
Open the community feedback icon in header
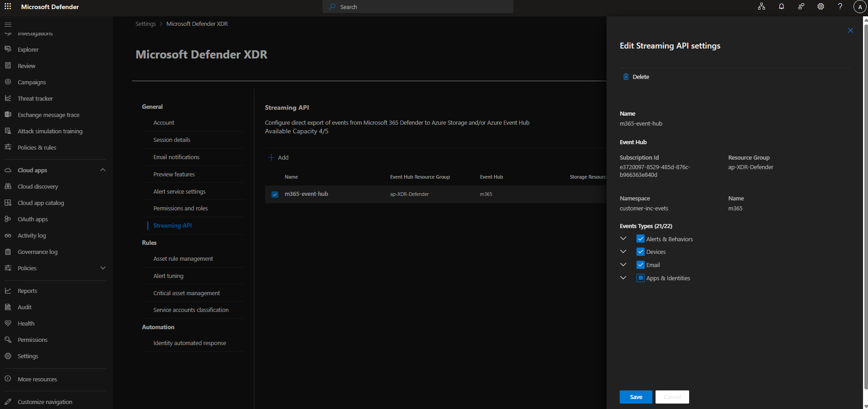tap(801, 6)
